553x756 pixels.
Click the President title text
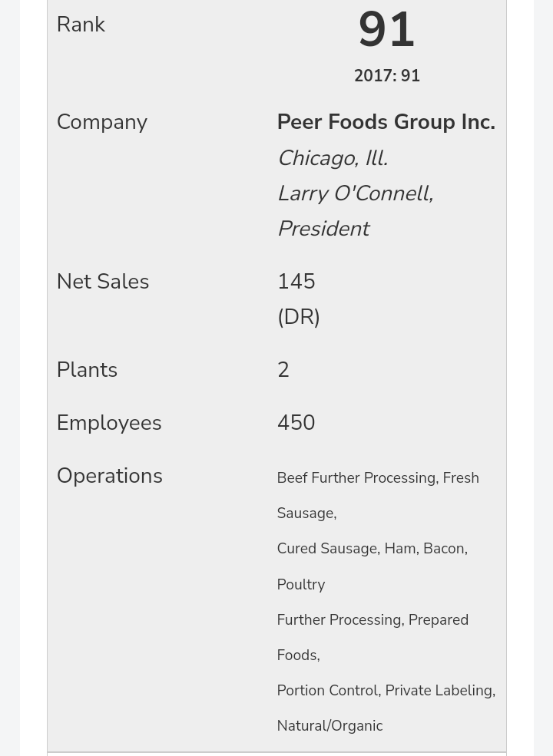pos(323,229)
